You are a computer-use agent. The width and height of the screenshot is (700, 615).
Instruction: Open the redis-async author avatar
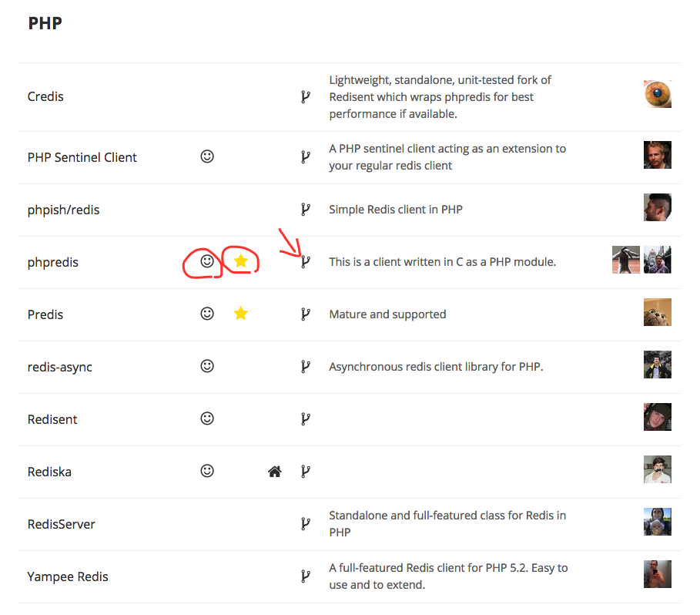pyautogui.click(x=657, y=365)
